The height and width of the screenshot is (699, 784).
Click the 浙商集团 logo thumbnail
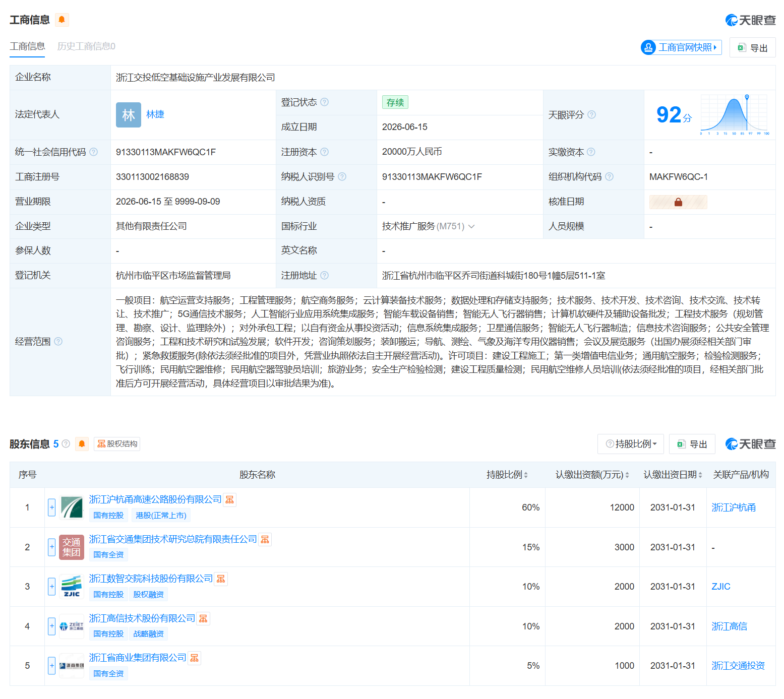click(72, 666)
